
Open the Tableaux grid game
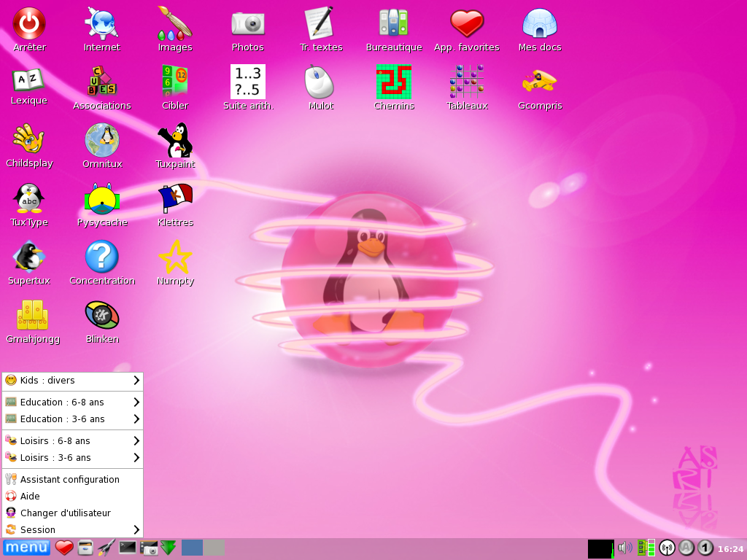(467, 82)
